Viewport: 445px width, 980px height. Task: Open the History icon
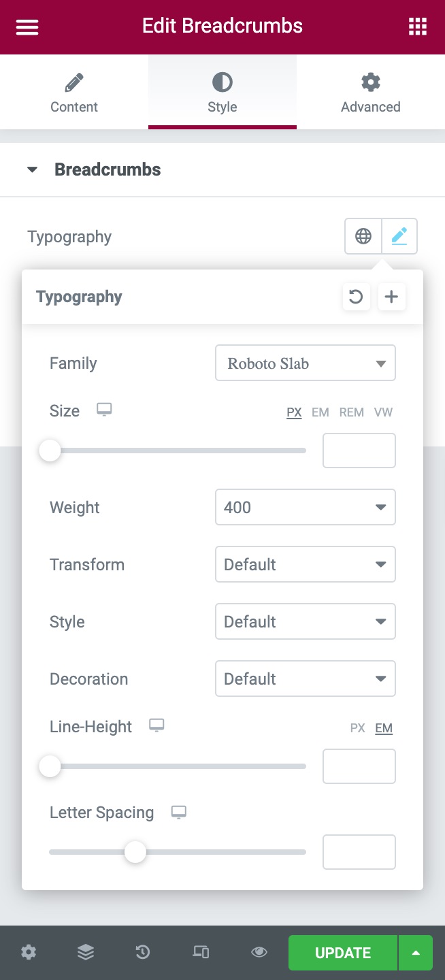click(143, 952)
